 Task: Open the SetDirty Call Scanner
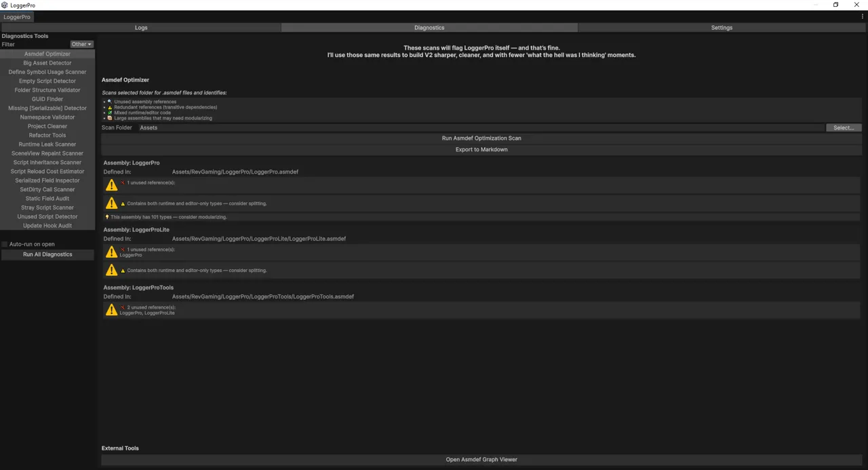pyautogui.click(x=47, y=189)
